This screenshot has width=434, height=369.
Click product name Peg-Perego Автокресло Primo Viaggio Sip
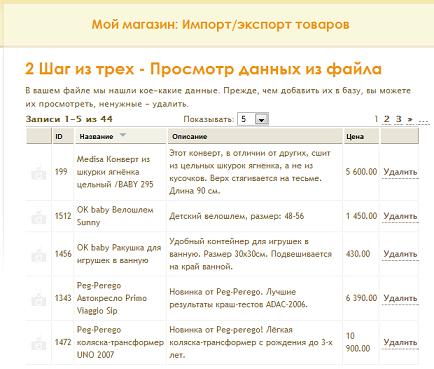[112, 298]
